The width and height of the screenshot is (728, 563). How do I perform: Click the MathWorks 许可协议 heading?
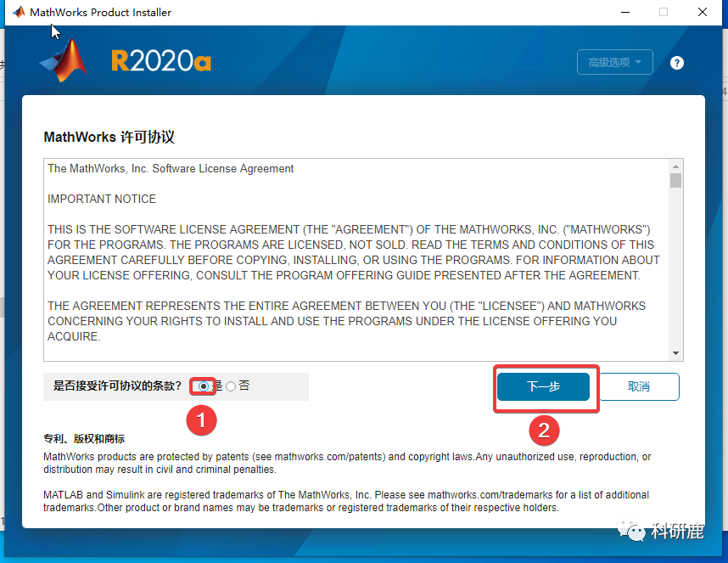pos(109,137)
